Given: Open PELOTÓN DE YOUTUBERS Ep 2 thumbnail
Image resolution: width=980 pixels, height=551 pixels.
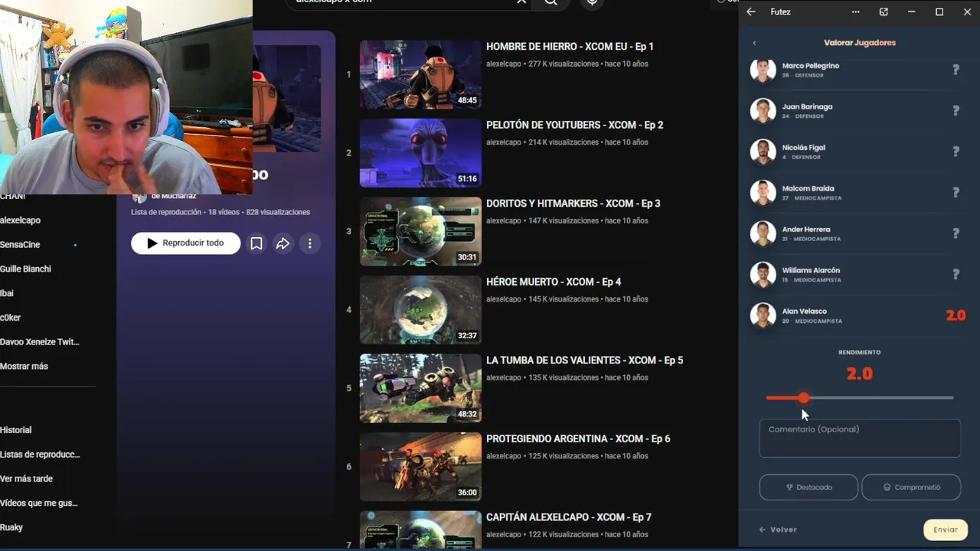Looking at the screenshot, I should [420, 153].
